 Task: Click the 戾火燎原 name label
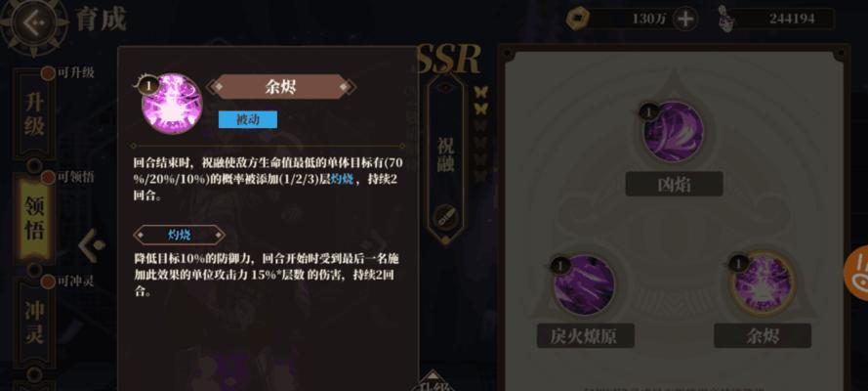pos(585,336)
